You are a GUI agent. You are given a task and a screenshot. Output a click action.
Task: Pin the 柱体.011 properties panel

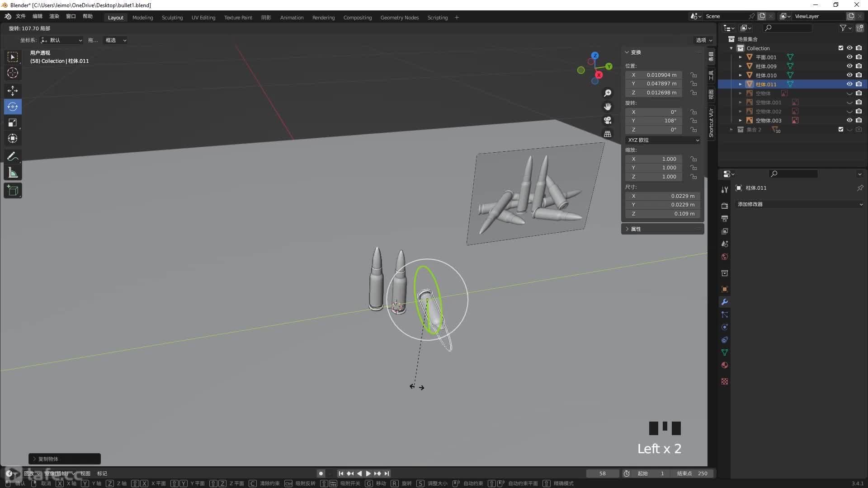click(x=860, y=188)
